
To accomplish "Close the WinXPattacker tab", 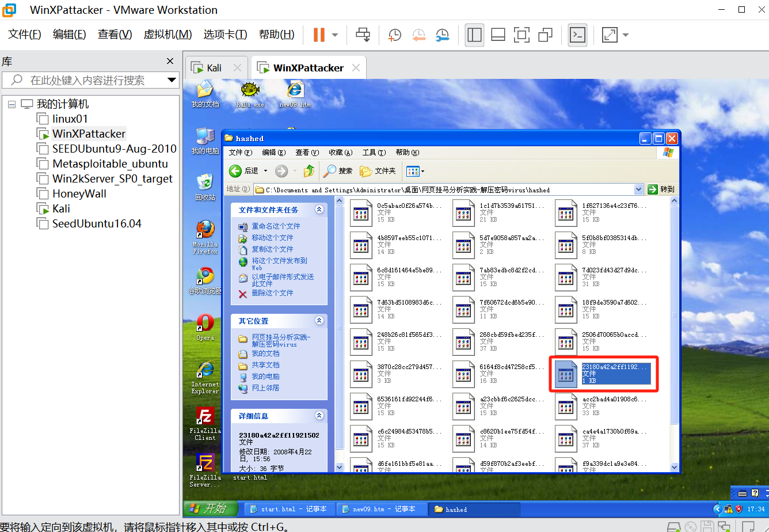I will point(356,67).
